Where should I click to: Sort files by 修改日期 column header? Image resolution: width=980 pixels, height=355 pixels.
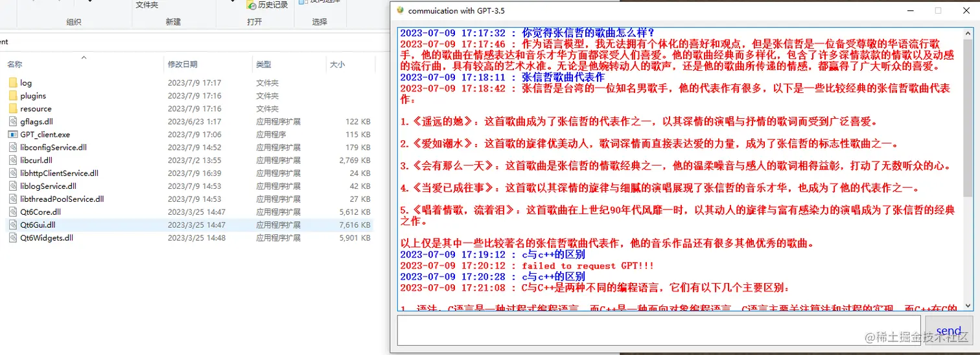(x=183, y=64)
